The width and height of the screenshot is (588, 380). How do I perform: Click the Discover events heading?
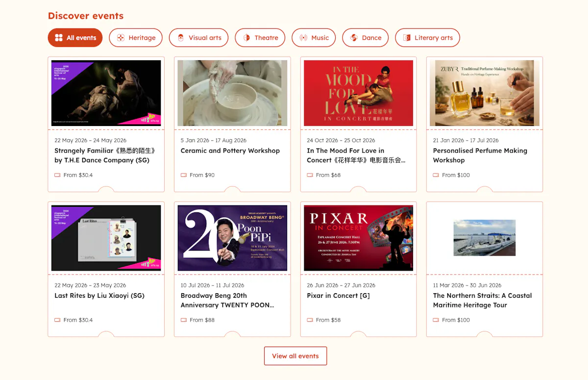(86, 16)
